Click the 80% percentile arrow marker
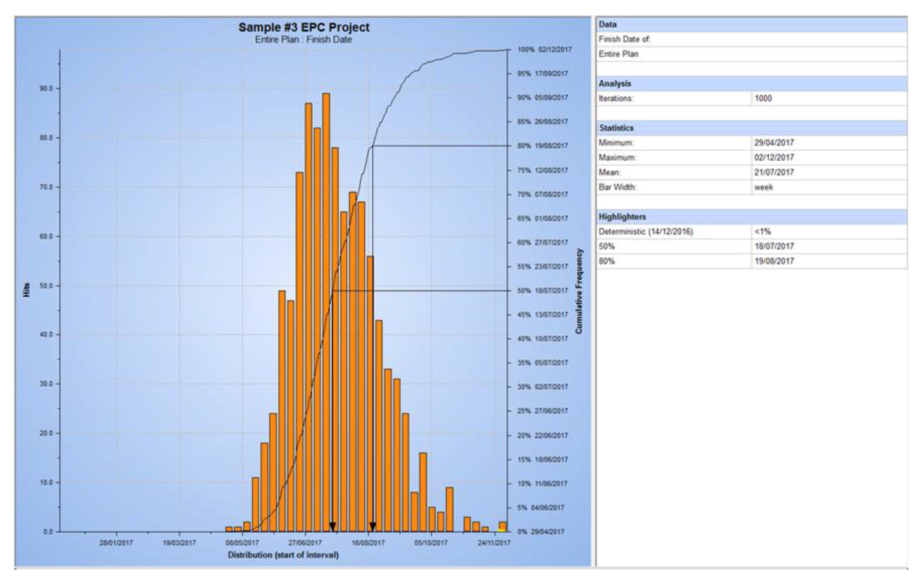Viewport: 924px width, 579px height. click(372, 526)
